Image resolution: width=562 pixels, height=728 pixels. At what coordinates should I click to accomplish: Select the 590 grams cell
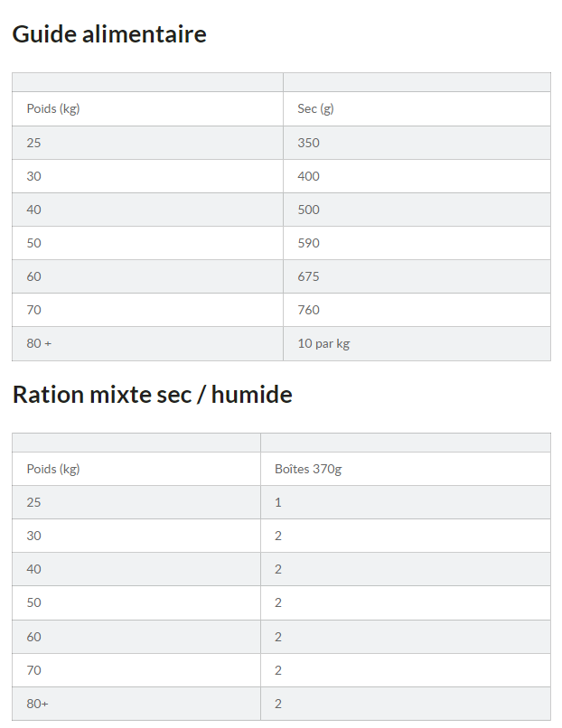(308, 243)
